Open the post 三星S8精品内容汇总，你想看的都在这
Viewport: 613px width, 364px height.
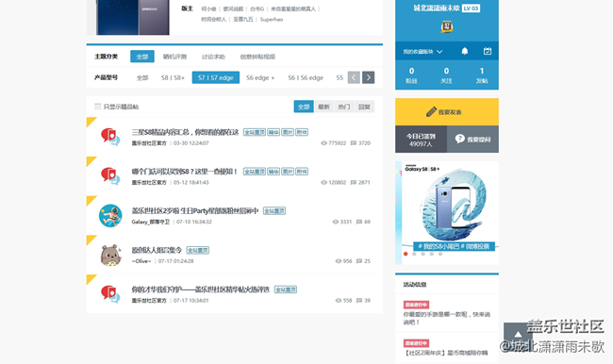[185, 132]
